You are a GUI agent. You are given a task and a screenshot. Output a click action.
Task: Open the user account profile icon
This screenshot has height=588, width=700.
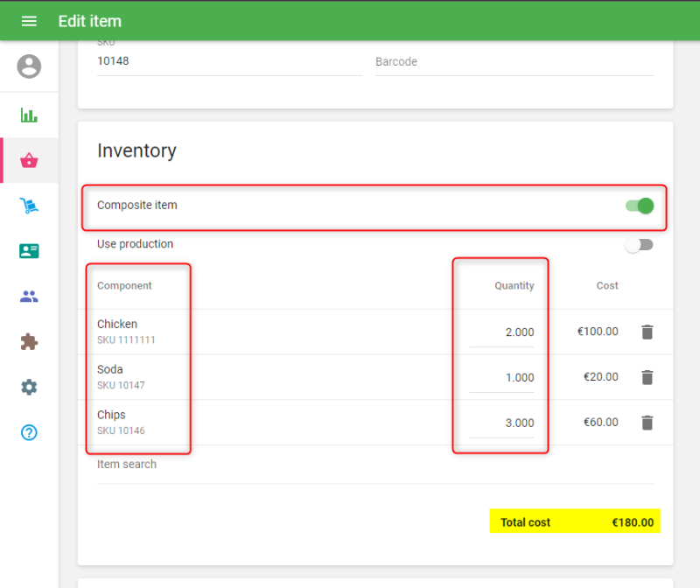tap(29, 66)
